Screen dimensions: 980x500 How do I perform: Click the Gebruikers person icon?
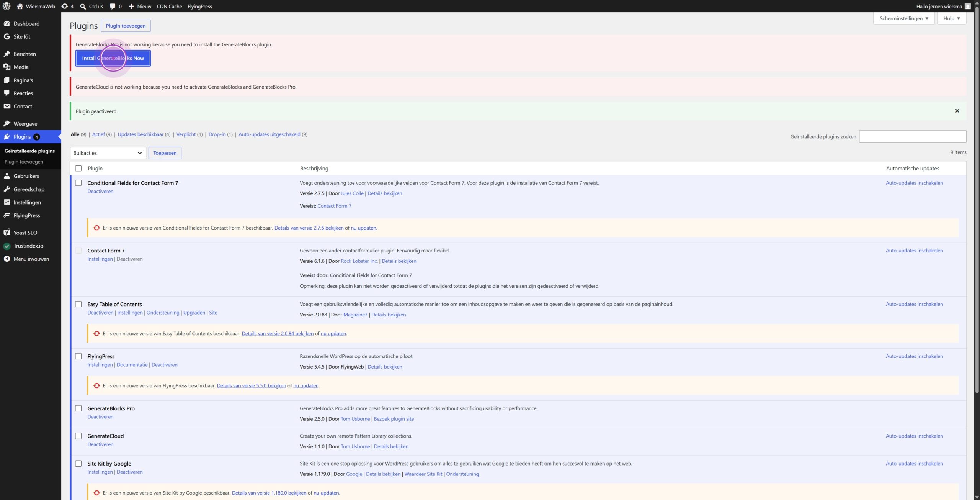(7, 176)
